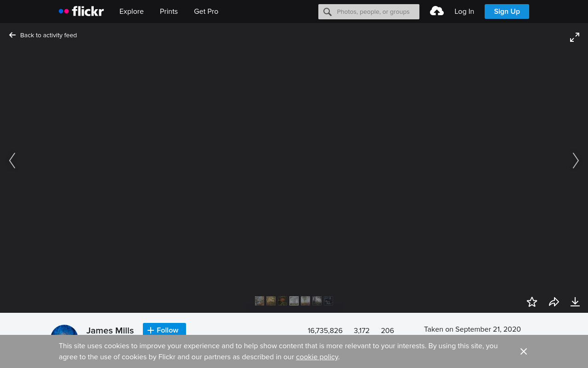This screenshot has height=368, width=588.
Task: Click the 16,735,826 views count
Action: pyautogui.click(x=325, y=331)
